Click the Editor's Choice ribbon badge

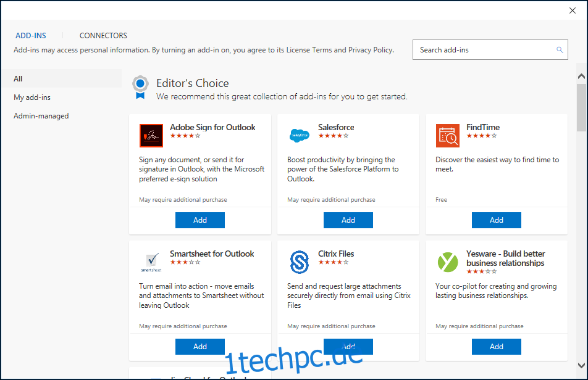(x=140, y=88)
